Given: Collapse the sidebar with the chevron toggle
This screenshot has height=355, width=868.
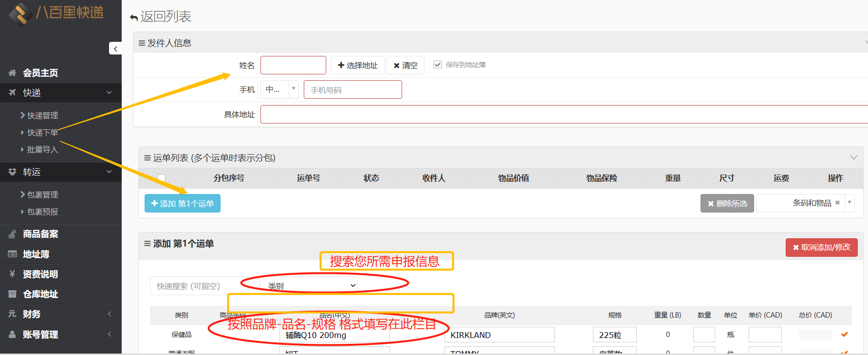Looking at the screenshot, I should pos(115,48).
